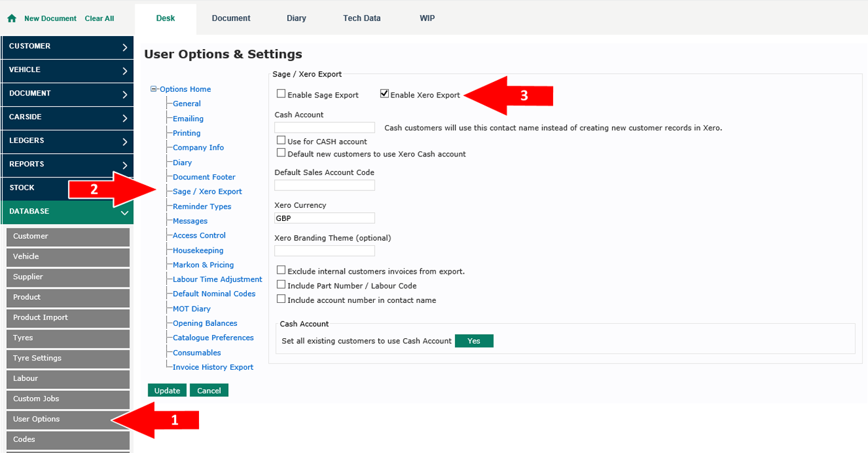This screenshot has width=868, height=453.
Task: Click Yes to set Cash Account
Action: 474,341
